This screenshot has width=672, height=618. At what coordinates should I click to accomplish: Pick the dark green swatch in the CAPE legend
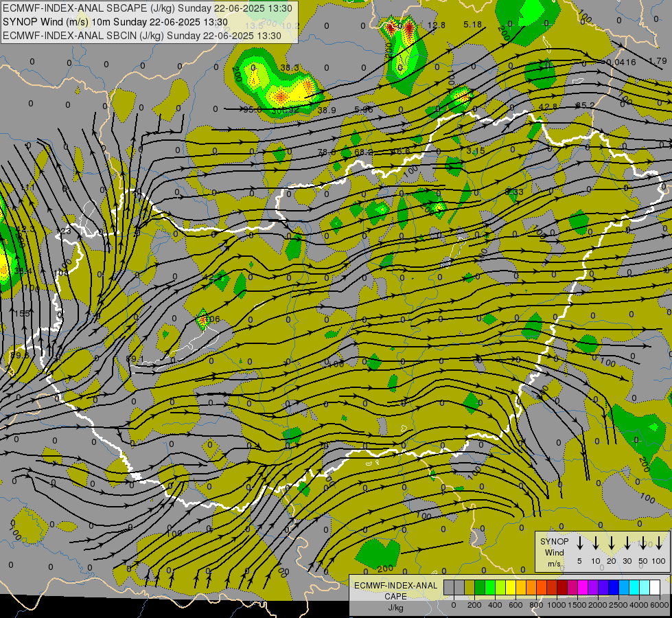pyautogui.click(x=480, y=587)
